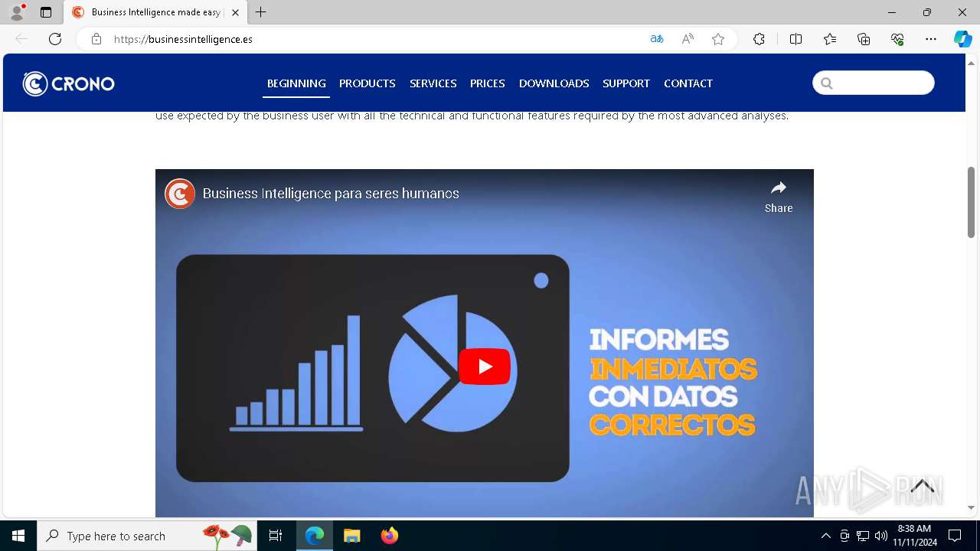This screenshot has height=551, width=980.
Task: Open the tab actions menu icon
Action: 46,12
